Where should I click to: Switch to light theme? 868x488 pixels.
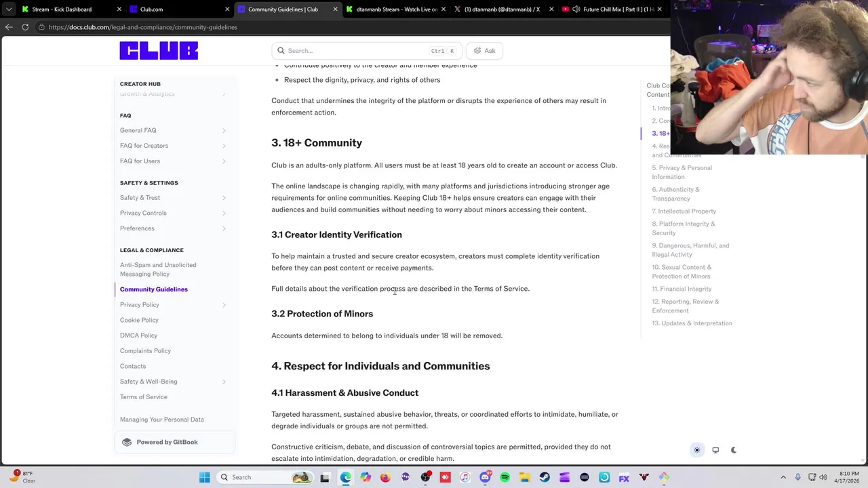[697, 450]
